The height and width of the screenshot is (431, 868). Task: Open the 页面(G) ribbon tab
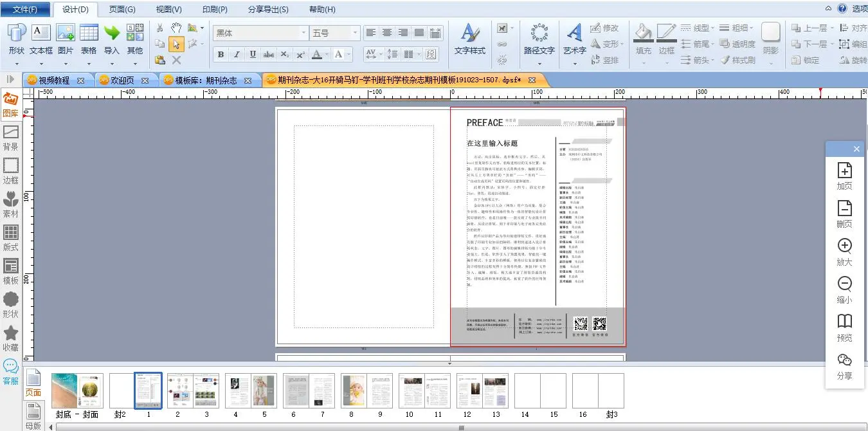[122, 10]
